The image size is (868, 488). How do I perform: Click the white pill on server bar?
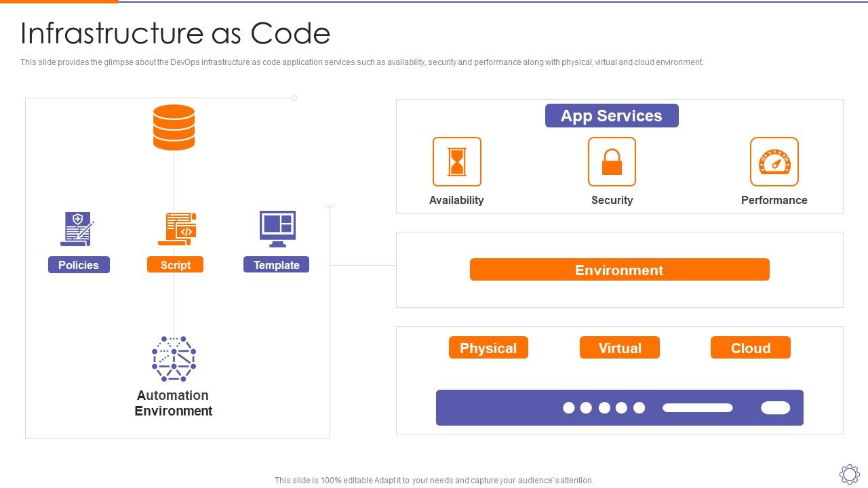point(776,407)
